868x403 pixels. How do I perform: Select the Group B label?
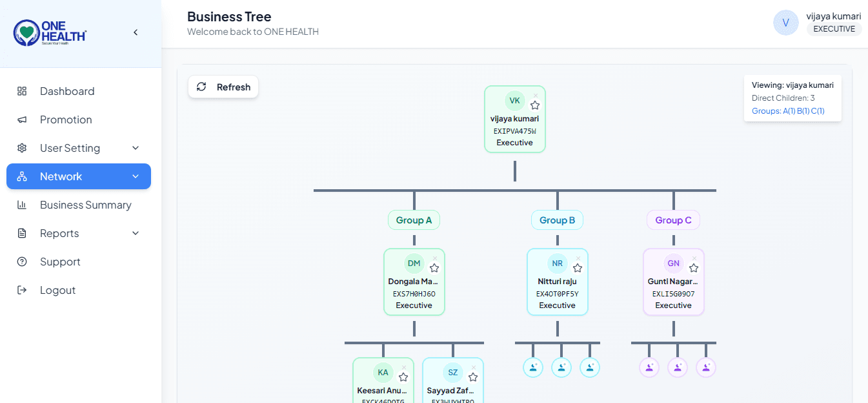(x=558, y=220)
